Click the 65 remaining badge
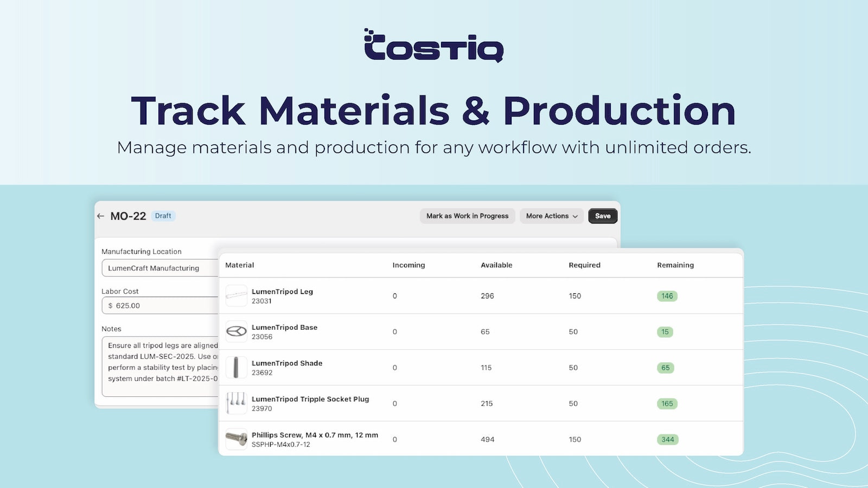 point(666,368)
